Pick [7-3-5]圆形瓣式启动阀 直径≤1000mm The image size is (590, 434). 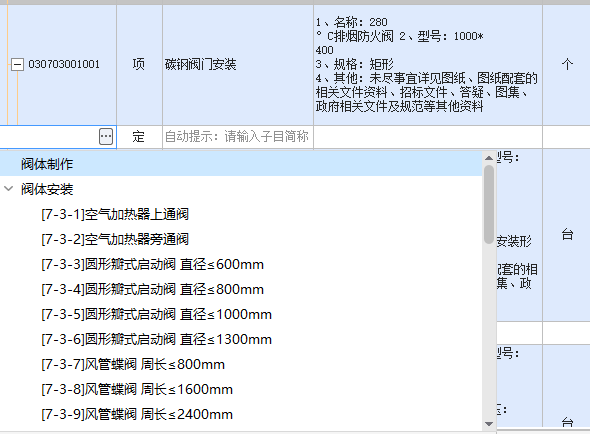coord(157,314)
